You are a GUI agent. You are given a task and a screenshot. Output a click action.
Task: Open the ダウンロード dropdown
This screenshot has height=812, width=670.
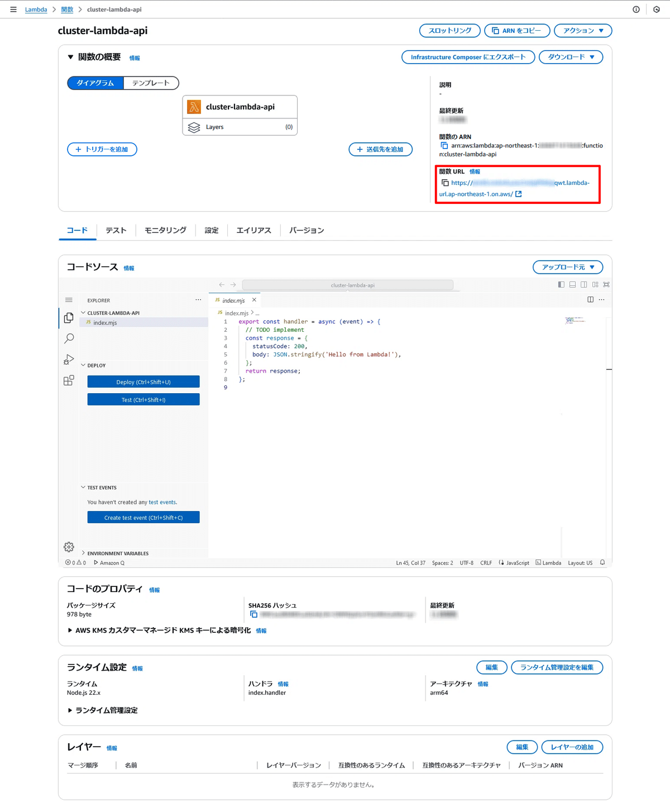pos(571,57)
